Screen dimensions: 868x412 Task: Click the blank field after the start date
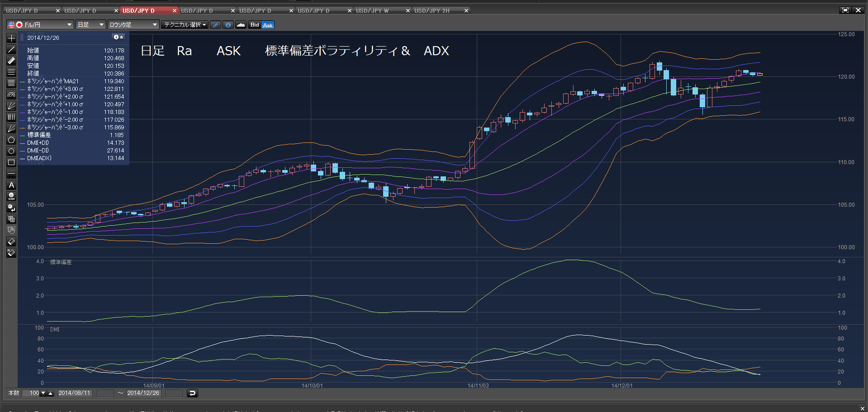105,393
